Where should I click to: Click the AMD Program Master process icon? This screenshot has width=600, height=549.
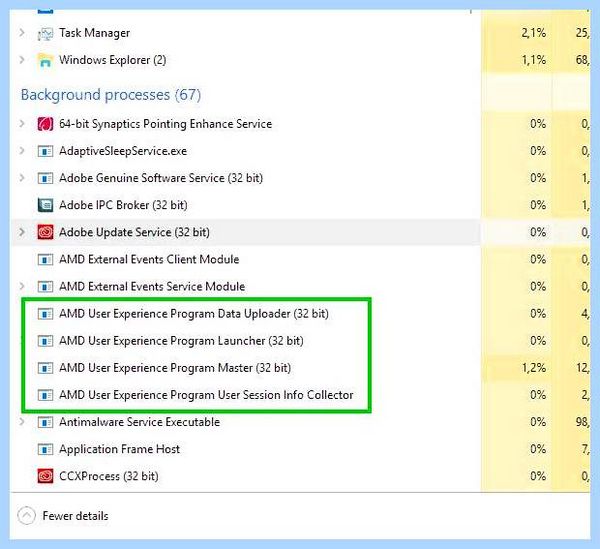pyautogui.click(x=45, y=368)
